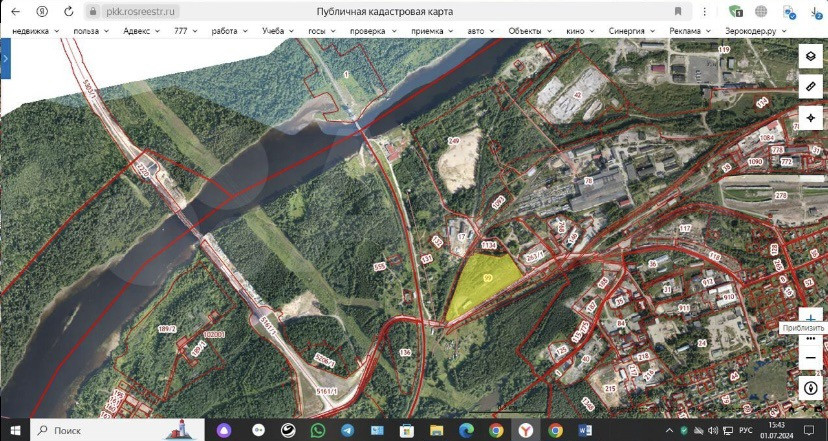Click parcel label '136' on the map
The image size is (828, 441).
pos(405,352)
